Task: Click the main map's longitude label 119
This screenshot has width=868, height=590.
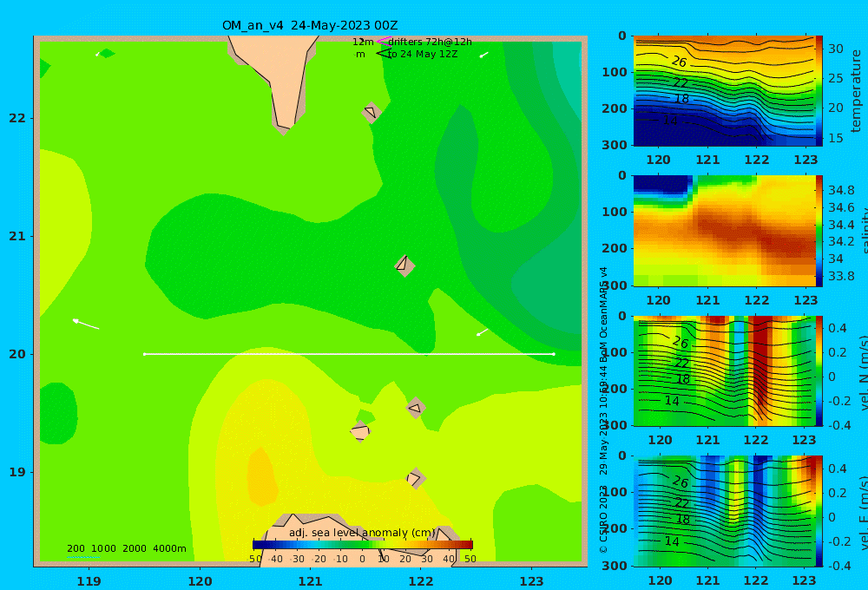Action: pyautogui.click(x=89, y=581)
